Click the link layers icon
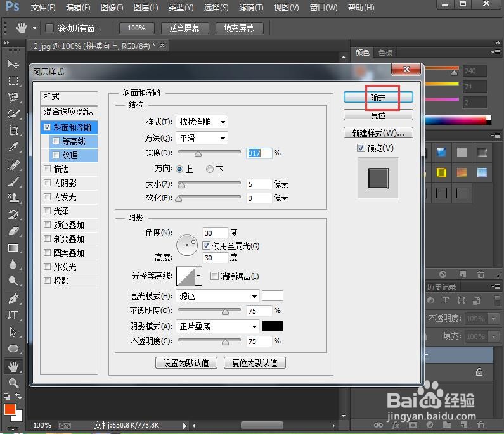504x434 pixels. tap(378, 425)
